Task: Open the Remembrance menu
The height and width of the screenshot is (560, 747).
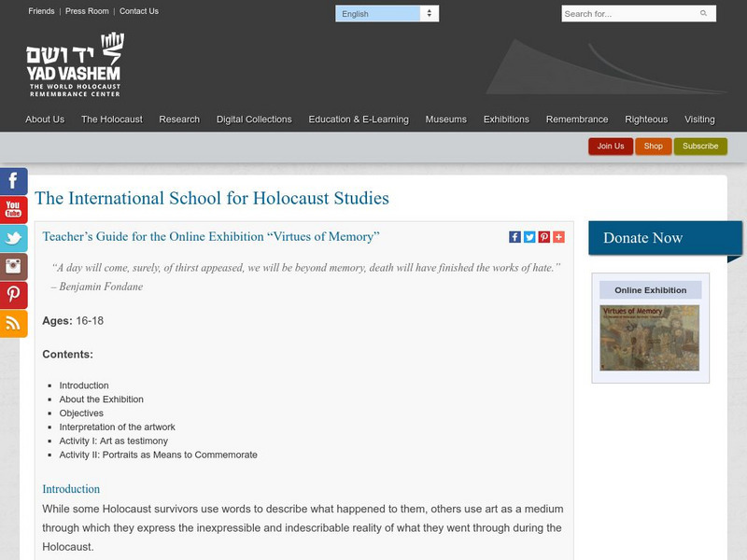Action: 577,119
